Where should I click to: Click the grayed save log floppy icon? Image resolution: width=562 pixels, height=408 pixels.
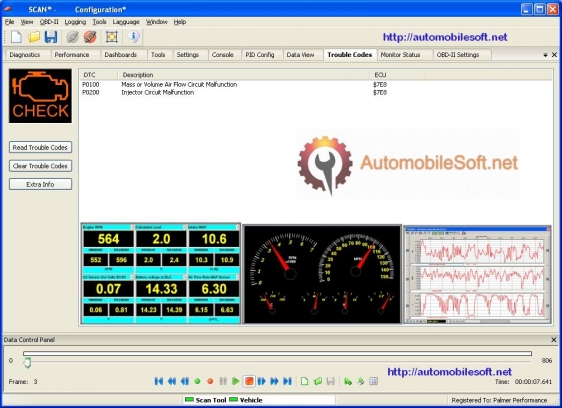(330, 381)
